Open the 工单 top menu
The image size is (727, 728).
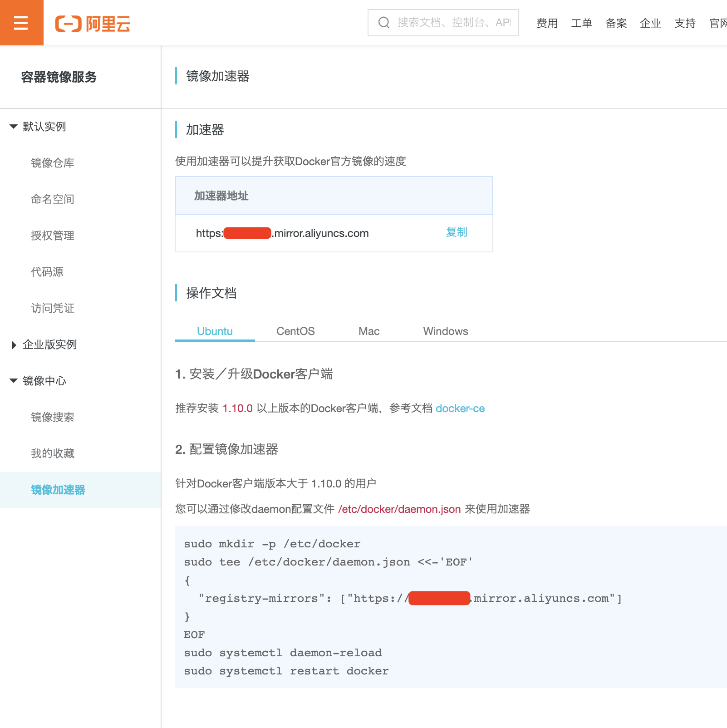(581, 23)
